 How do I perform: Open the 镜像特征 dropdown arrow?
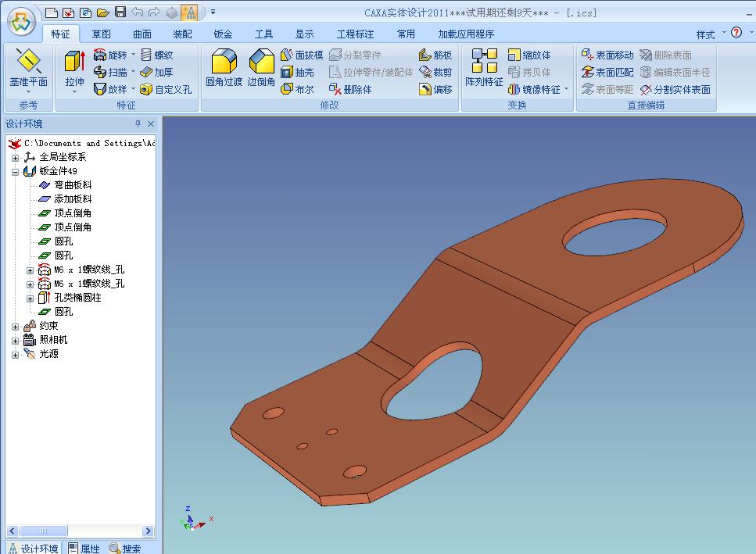[567, 90]
